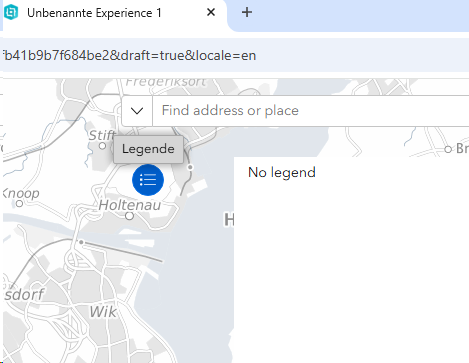Click the blue Legende widget button

click(x=148, y=180)
